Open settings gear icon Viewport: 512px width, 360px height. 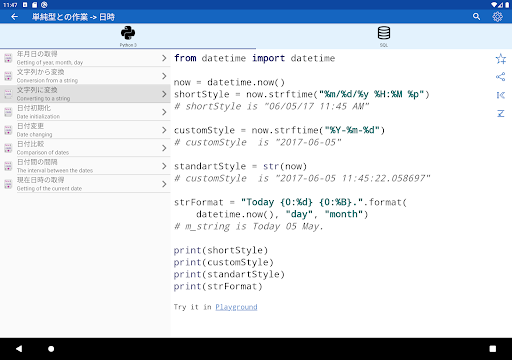497,17
